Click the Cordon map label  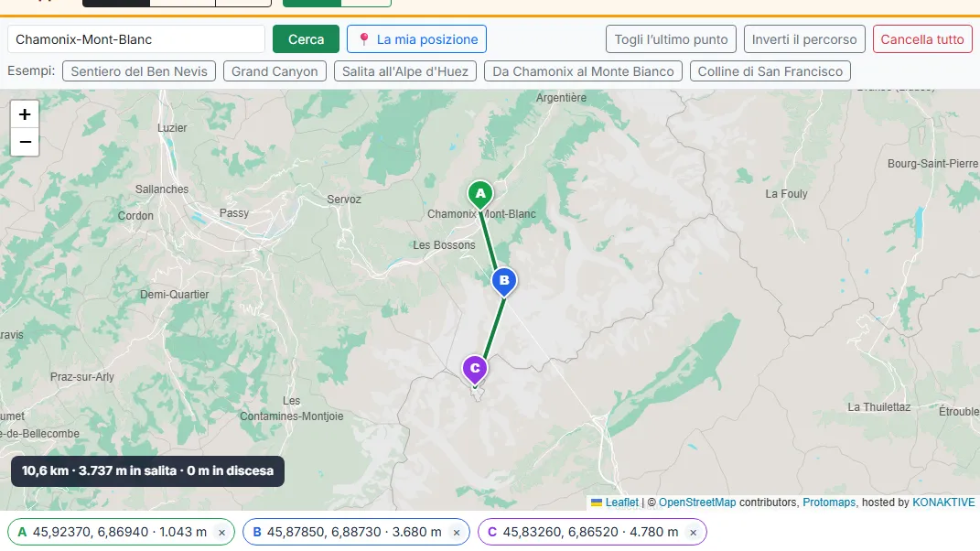[135, 216]
